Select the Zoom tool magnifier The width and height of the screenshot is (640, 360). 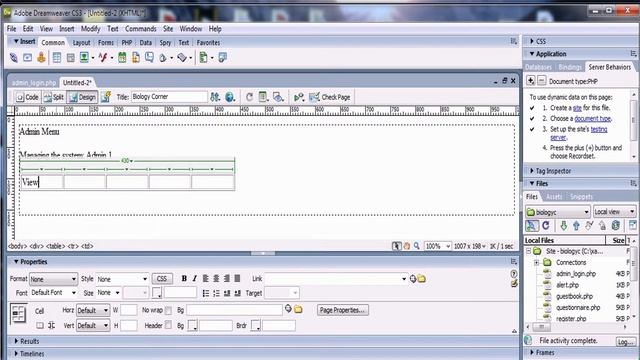click(x=416, y=246)
